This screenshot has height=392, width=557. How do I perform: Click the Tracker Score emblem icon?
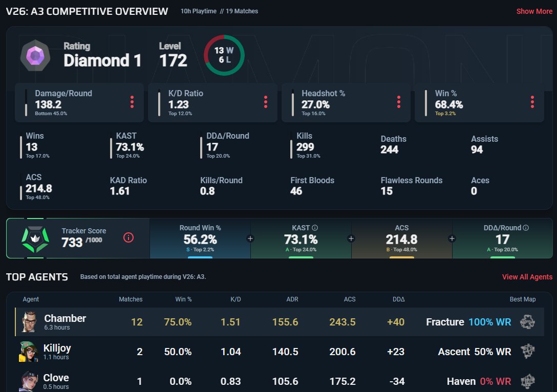point(35,238)
